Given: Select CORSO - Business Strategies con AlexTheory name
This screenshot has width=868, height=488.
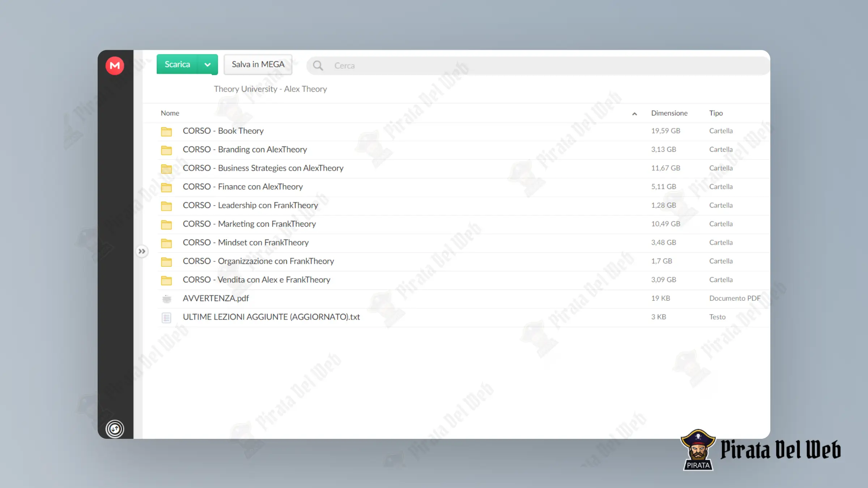Looking at the screenshot, I should tap(263, 168).
